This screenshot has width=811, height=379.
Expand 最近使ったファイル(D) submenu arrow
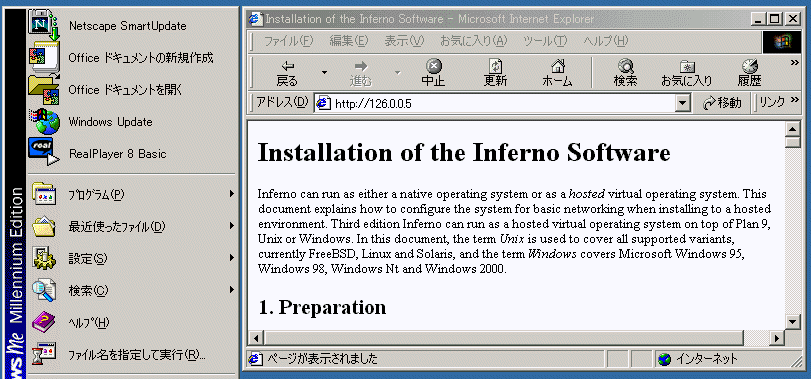click(232, 226)
